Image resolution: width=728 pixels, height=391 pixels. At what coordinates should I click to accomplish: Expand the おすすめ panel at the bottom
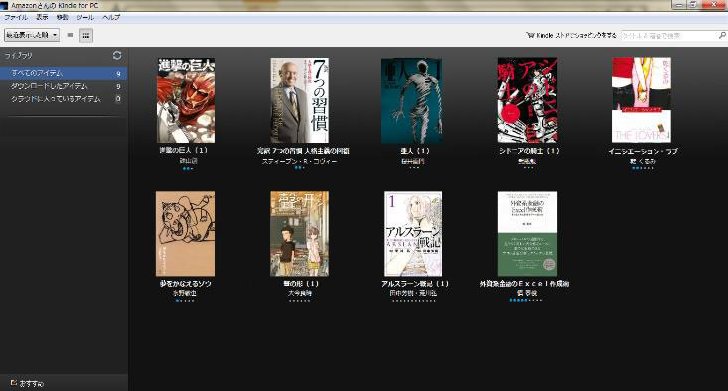[x=27, y=384]
